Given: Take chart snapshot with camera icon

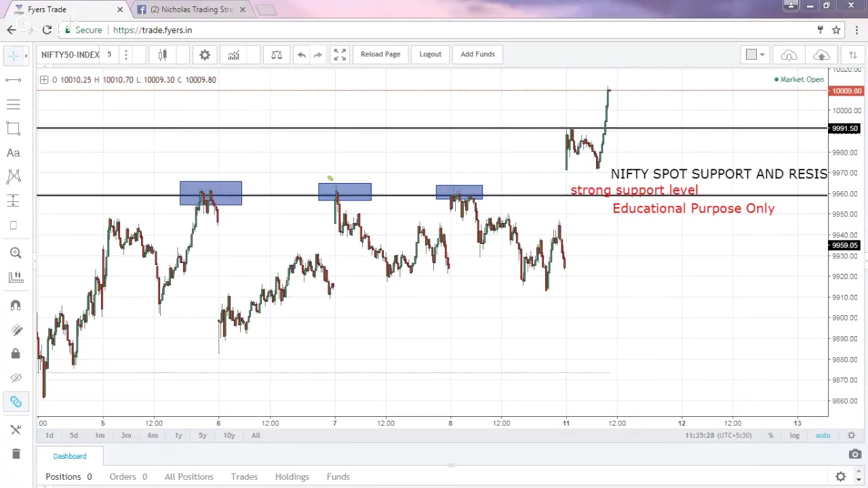Looking at the screenshot, I should coord(855,454).
